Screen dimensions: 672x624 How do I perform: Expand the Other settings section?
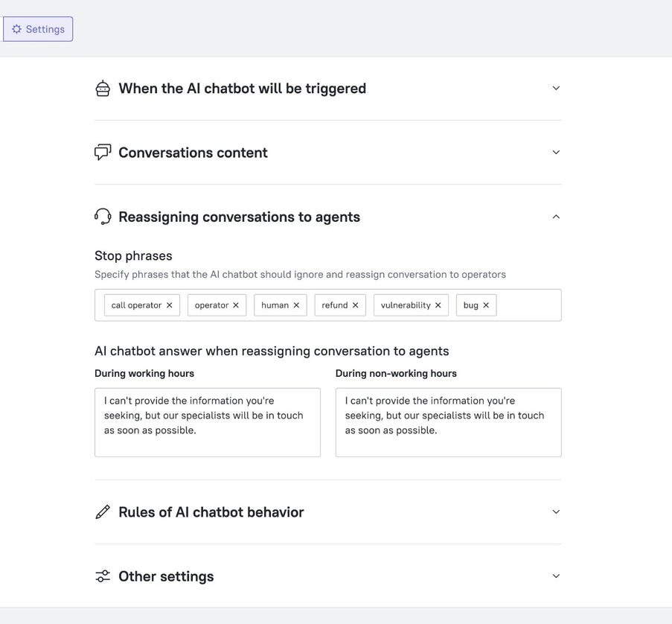(556, 576)
